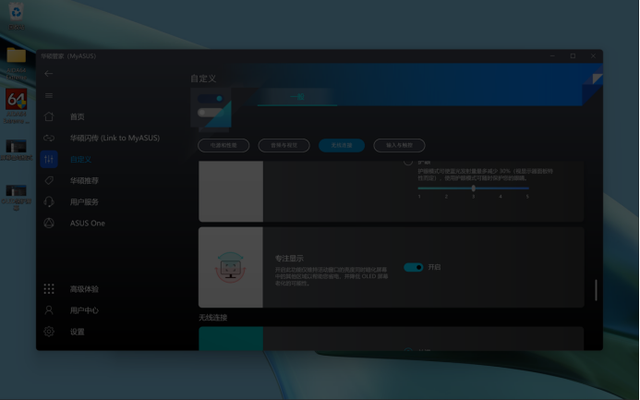
Task: Minimize the MyASUS window
Action: tap(552, 56)
